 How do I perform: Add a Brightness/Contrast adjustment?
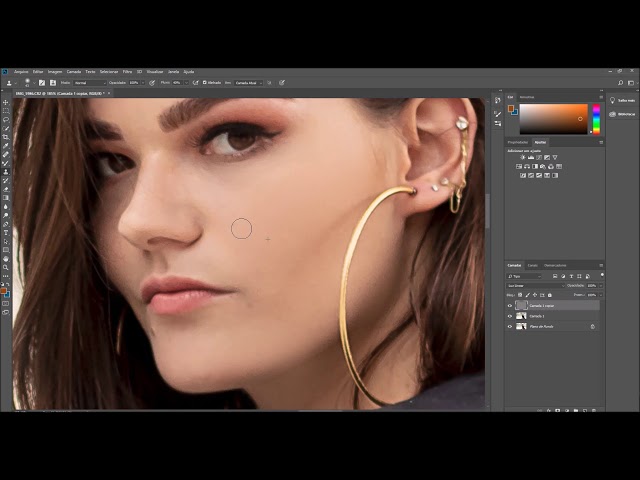(x=523, y=157)
